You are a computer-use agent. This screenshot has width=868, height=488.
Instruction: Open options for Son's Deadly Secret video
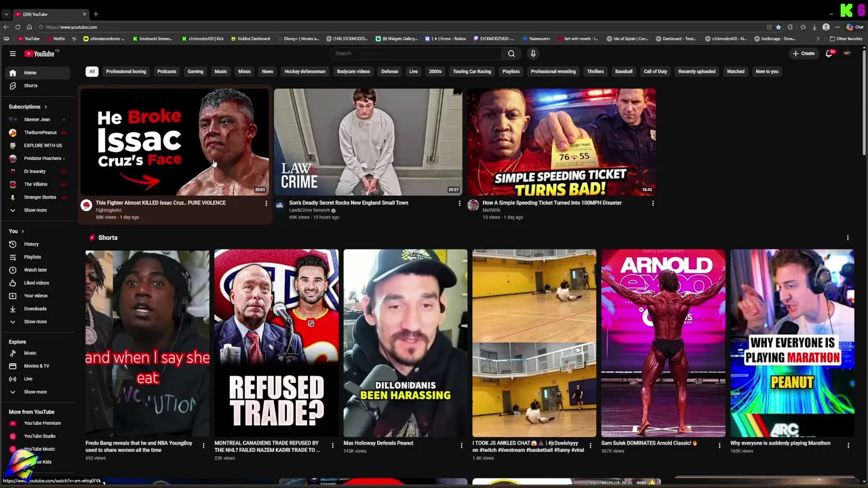pos(459,203)
